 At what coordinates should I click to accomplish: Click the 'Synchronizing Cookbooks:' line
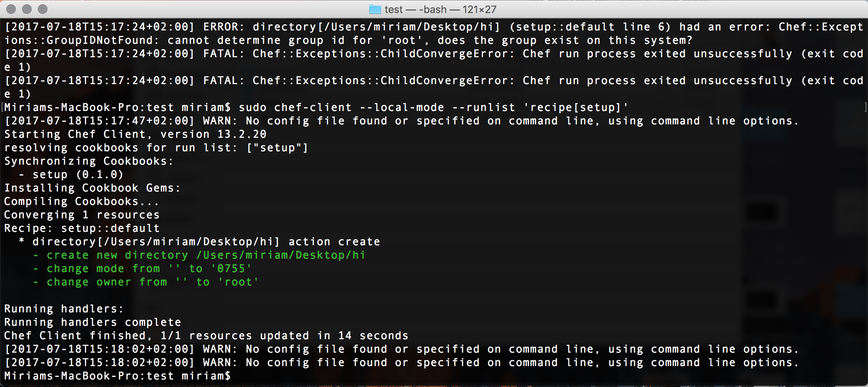[89, 161]
